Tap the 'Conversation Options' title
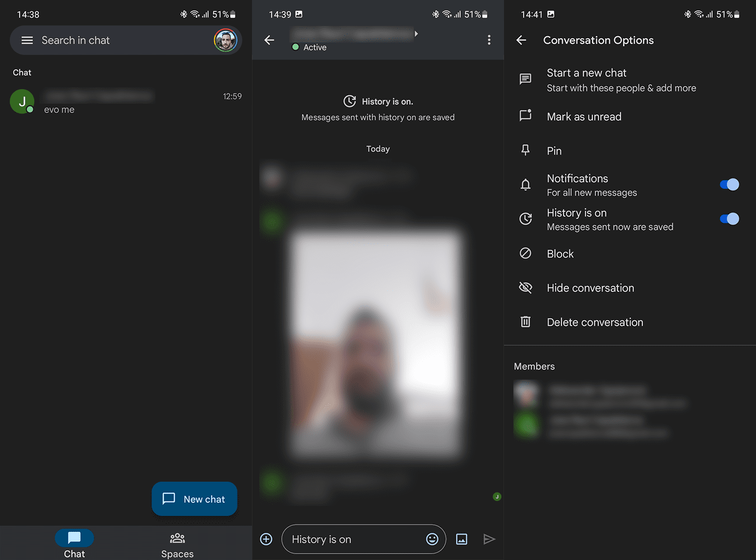 point(598,40)
